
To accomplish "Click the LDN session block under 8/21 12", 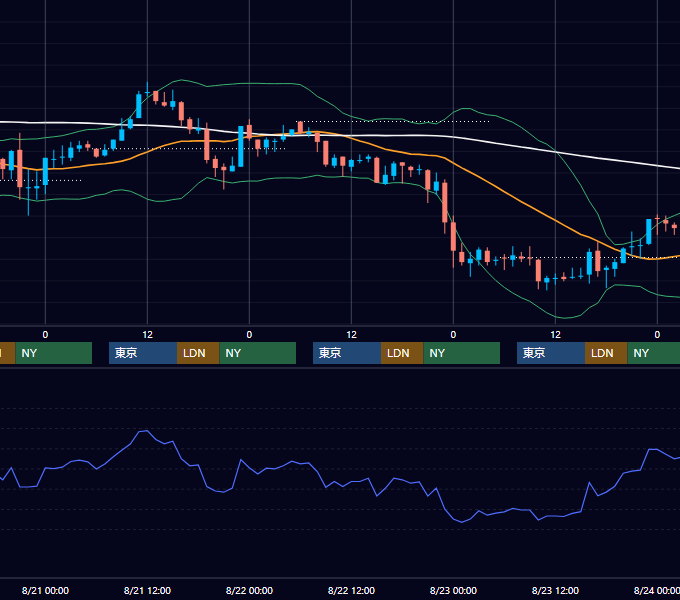I will pyautogui.click(x=198, y=353).
